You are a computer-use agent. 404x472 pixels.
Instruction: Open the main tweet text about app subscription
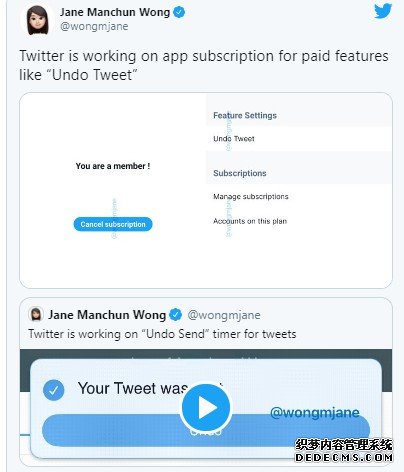pyautogui.click(x=204, y=65)
